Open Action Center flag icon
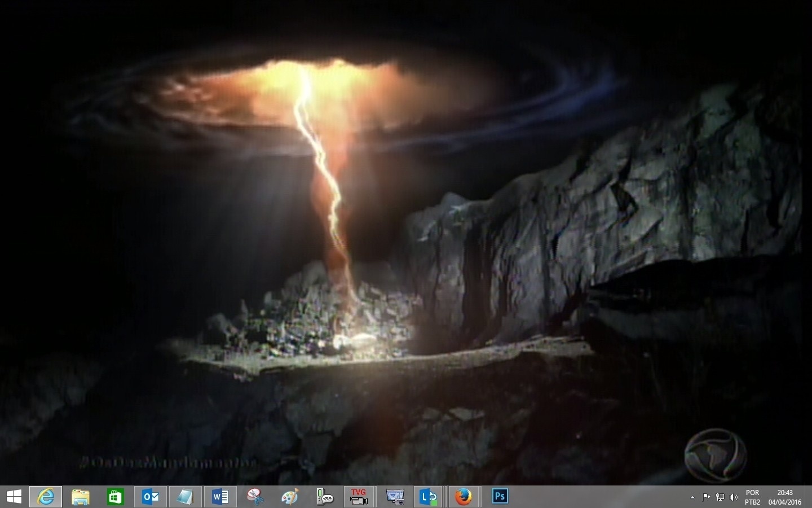812x508 pixels. click(706, 497)
